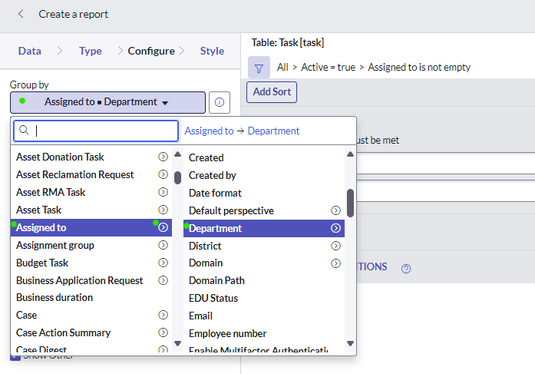Click right list scroll up arrow
535x374 pixels.
(x=350, y=154)
